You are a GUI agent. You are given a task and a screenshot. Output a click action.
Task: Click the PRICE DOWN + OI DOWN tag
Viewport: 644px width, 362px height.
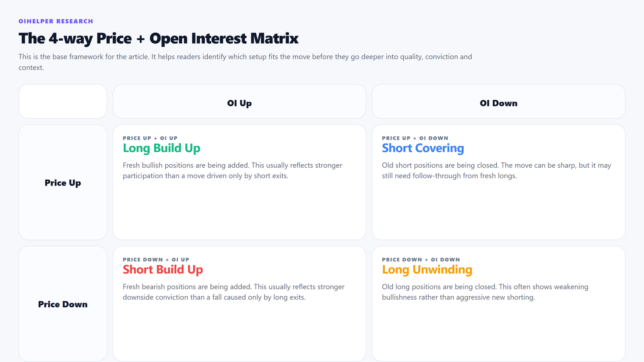point(421,259)
